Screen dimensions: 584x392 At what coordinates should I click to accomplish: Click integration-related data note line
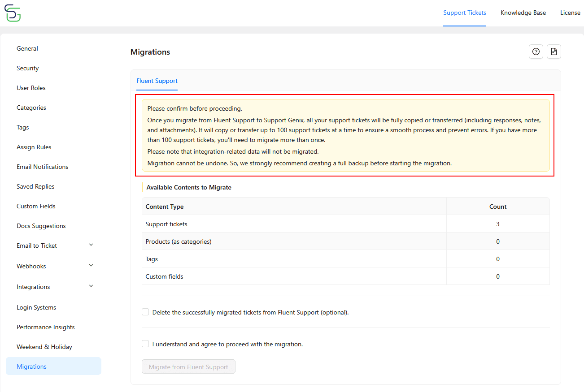[x=233, y=151]
